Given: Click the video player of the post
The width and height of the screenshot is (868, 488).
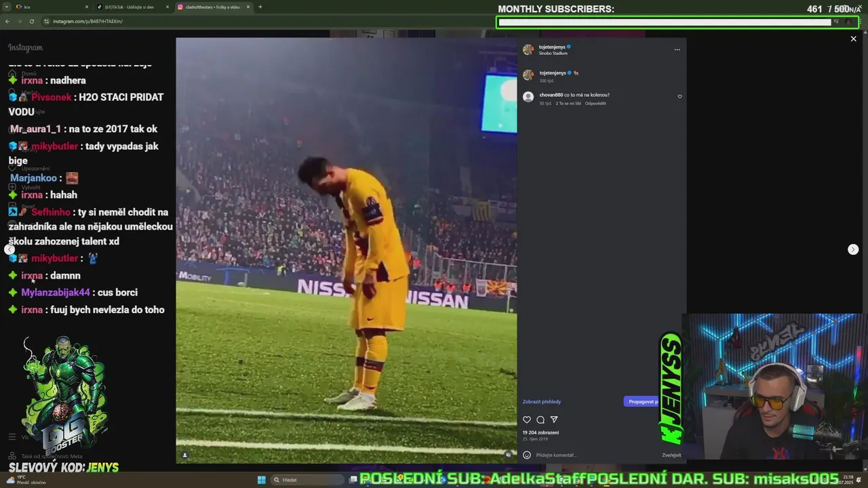Looking at the screenshot, I should click(347, 250).
